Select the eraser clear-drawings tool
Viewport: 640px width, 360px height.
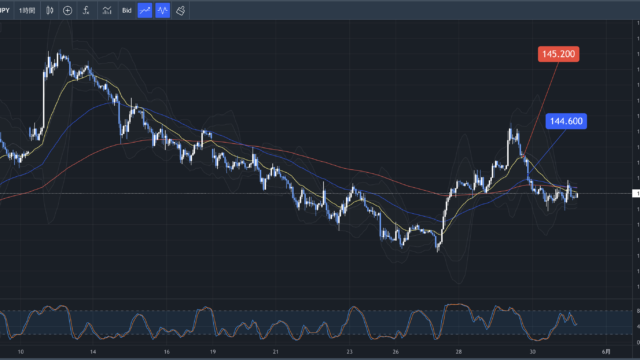(x=180, y=10)
